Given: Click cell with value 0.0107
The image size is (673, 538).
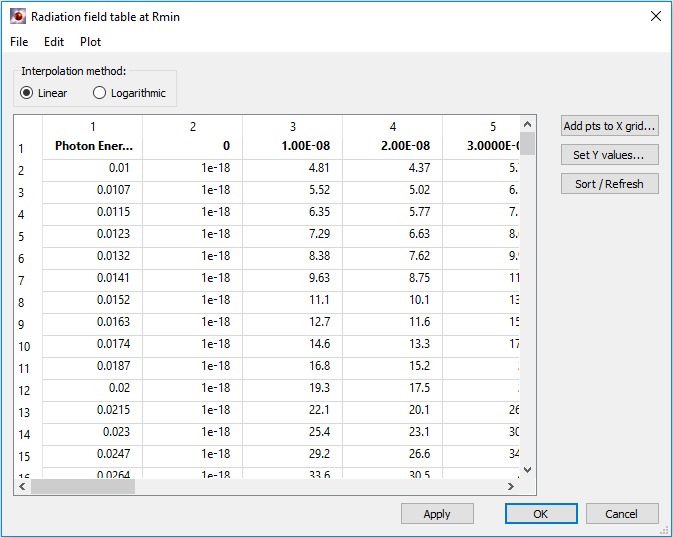Looking at the screenshot, I should click(x=92, y=190).
